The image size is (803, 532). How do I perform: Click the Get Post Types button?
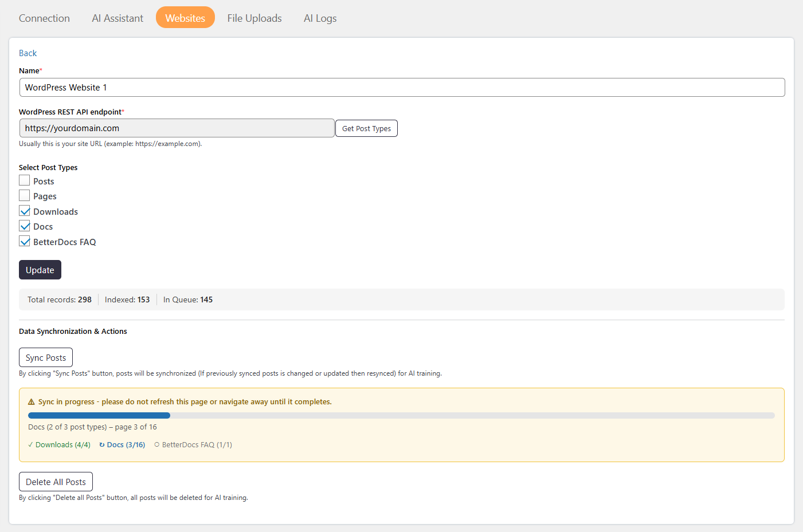coord(366,128)
